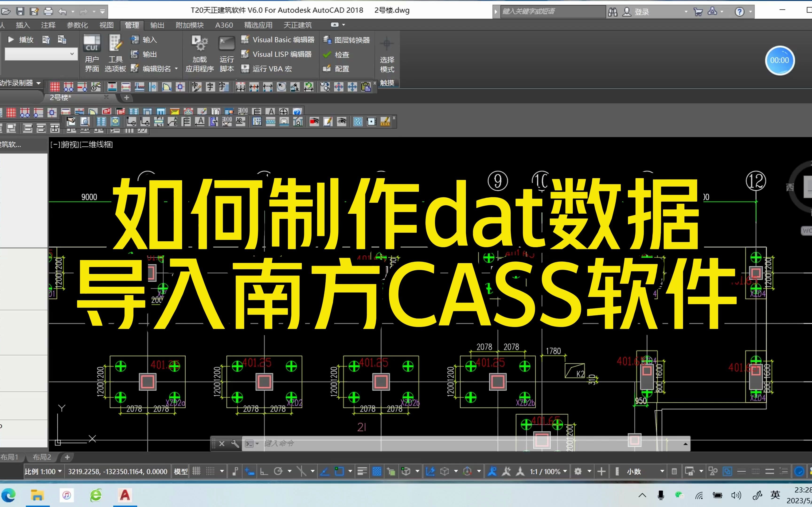Click the 00:00 timer progress ring

pos(780,60)
